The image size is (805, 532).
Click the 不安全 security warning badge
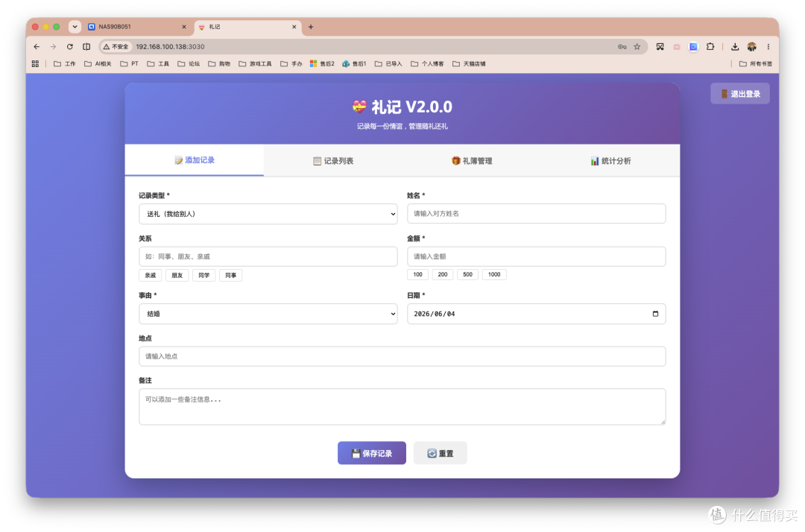pos(116,47)
